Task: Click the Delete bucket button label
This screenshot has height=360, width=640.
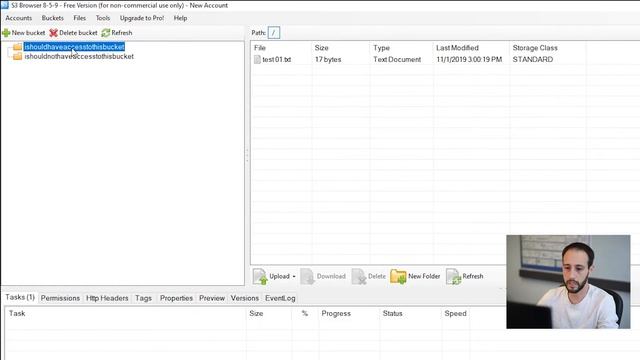Action: pyautogui.click(x=78, y=33)
